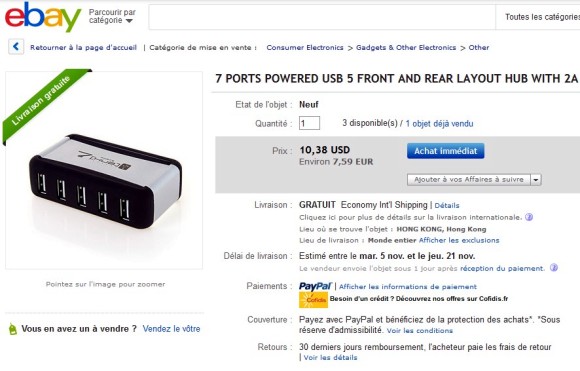This screenshot has height=371, width=580.
Task: Click the quantity input field
Action: tap(309, 123)
